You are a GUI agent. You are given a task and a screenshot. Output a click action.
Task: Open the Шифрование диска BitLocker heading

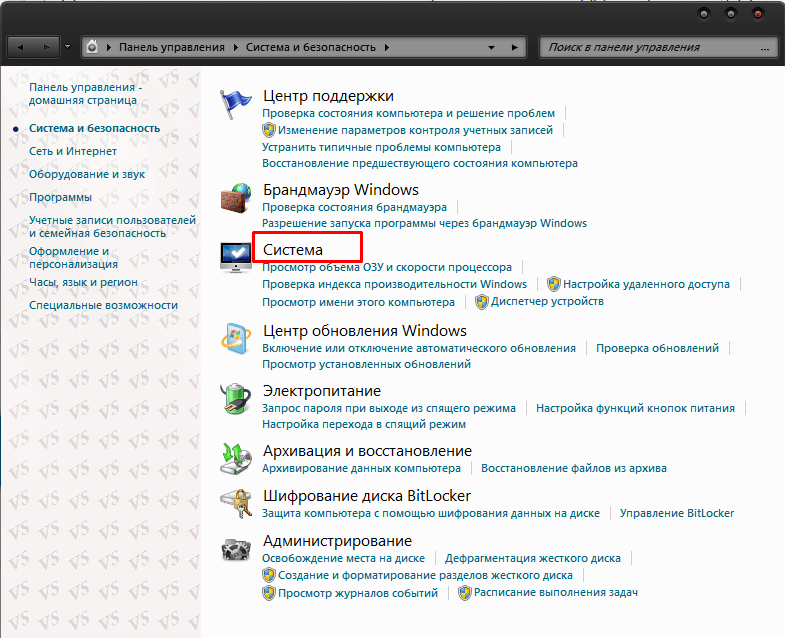tap(367, 496)
